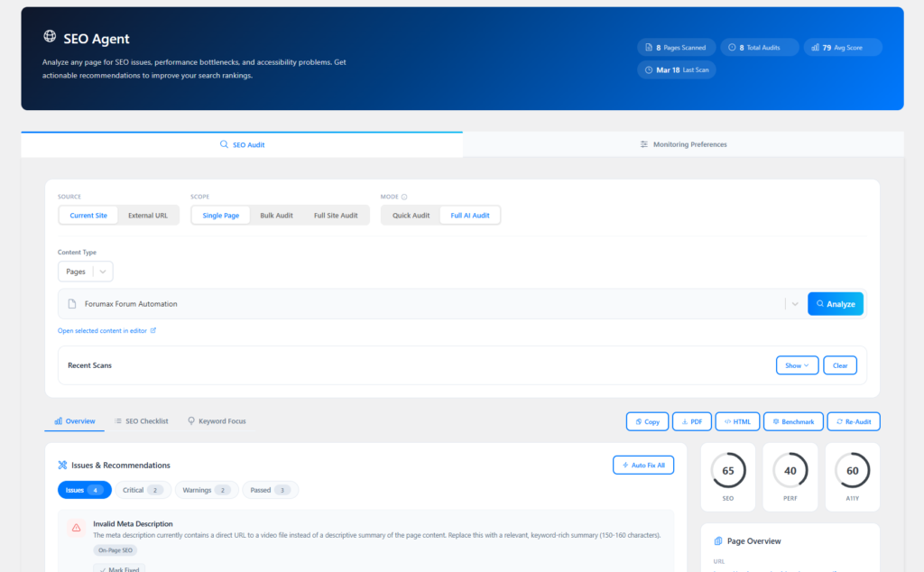Viewport: 924px width, 572px height.
Task: Select External URL source option
Action: [148, 216]
